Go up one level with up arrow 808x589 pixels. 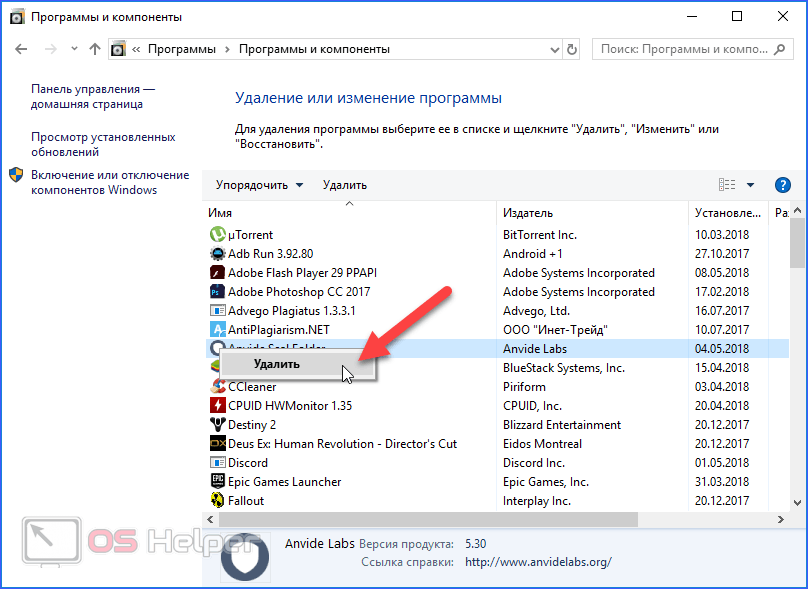click(95, 49)
